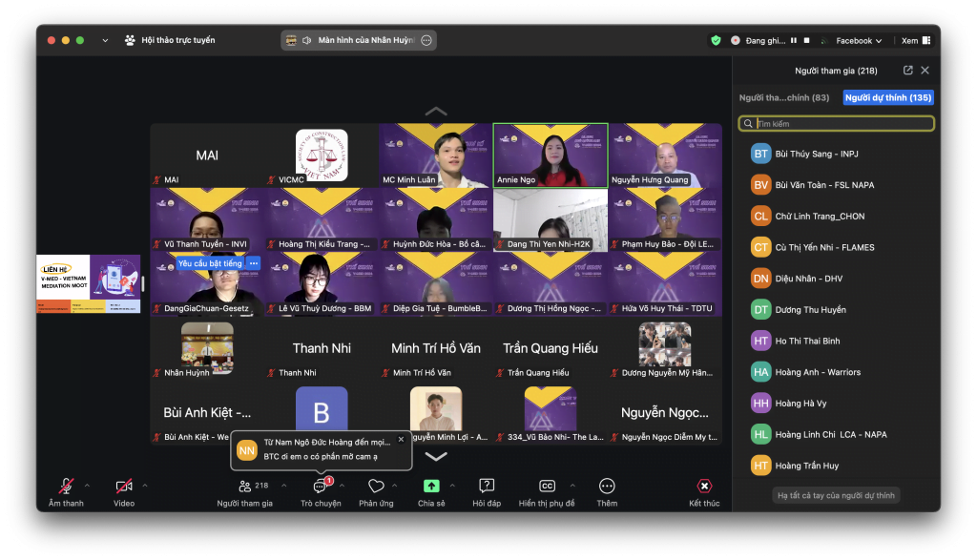977x560 pixels.
Task: Switch to Người tham gia chính (83) tab
Action: 784,97
